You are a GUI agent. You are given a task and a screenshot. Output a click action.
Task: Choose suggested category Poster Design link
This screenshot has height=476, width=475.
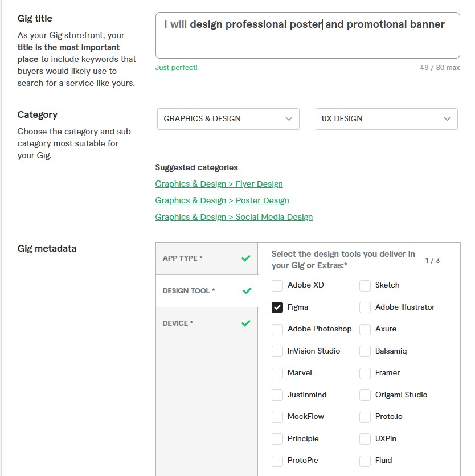tap(222, 200)
